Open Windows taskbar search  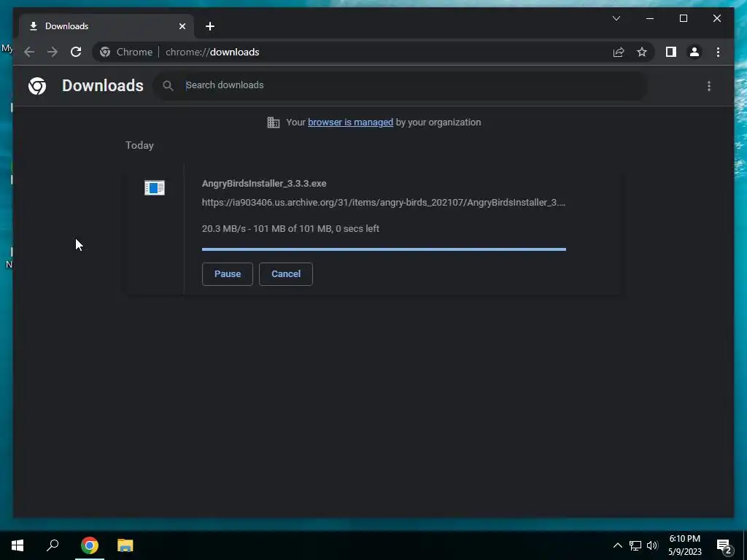(x=53, y=545)
